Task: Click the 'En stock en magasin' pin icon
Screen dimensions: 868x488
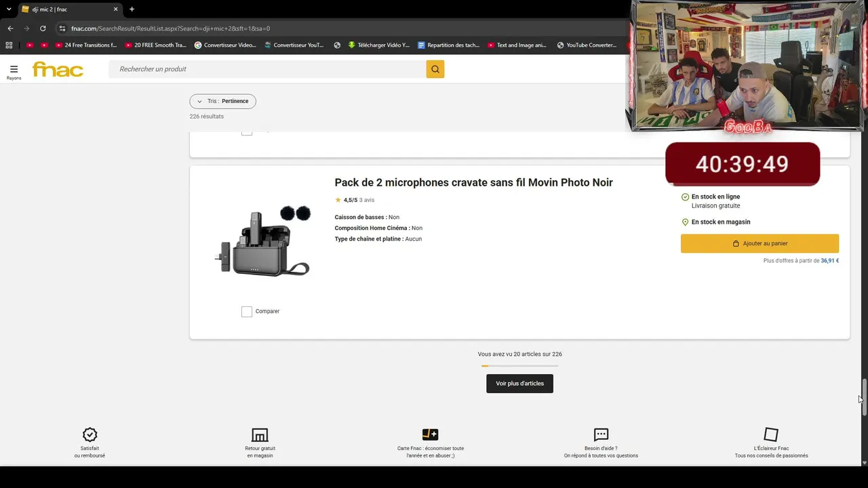Action: [685, 222]
